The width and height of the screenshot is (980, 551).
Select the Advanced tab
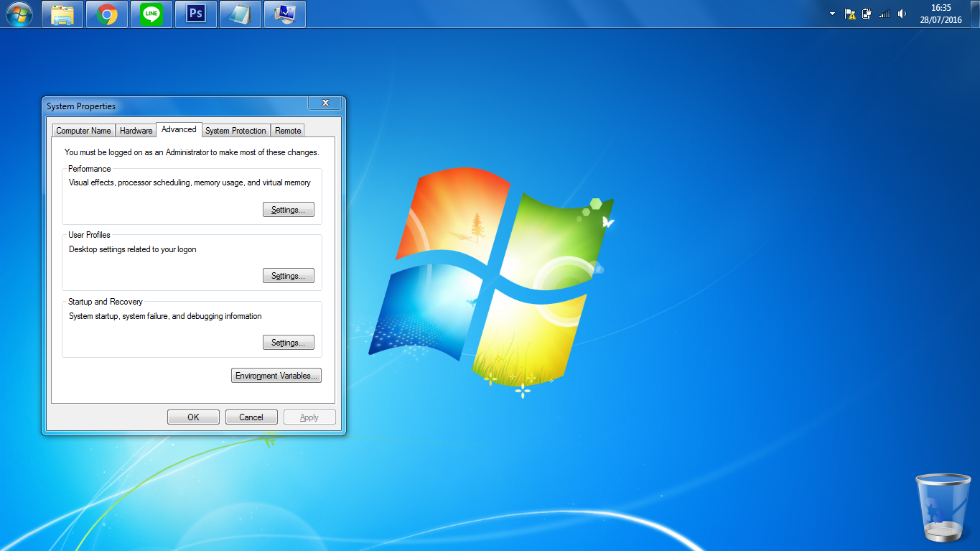179,129
